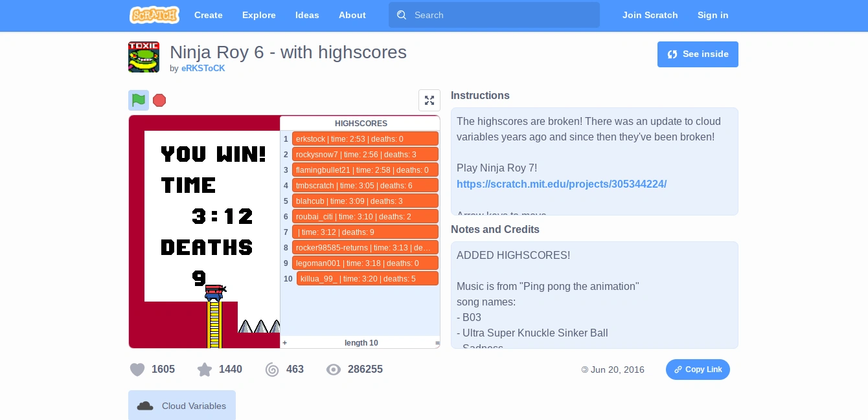Click the search magnifier icon

click(402, 15)
